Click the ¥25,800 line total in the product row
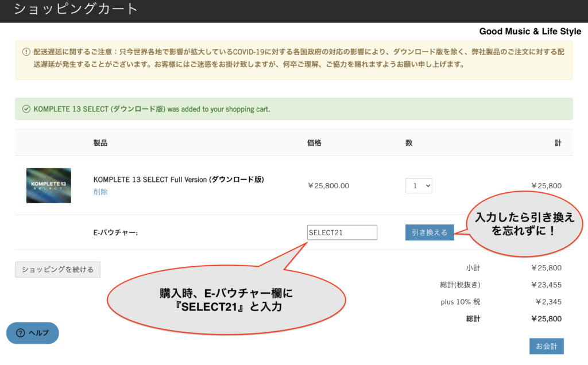This screenshot has height=365, width=588. pos(547,186)
